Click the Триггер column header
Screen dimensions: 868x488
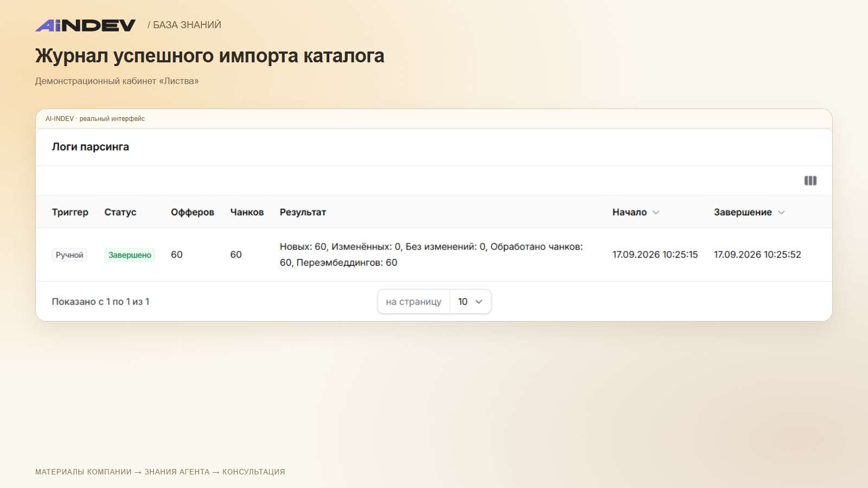pyautogui.click(x=70, y=212)
